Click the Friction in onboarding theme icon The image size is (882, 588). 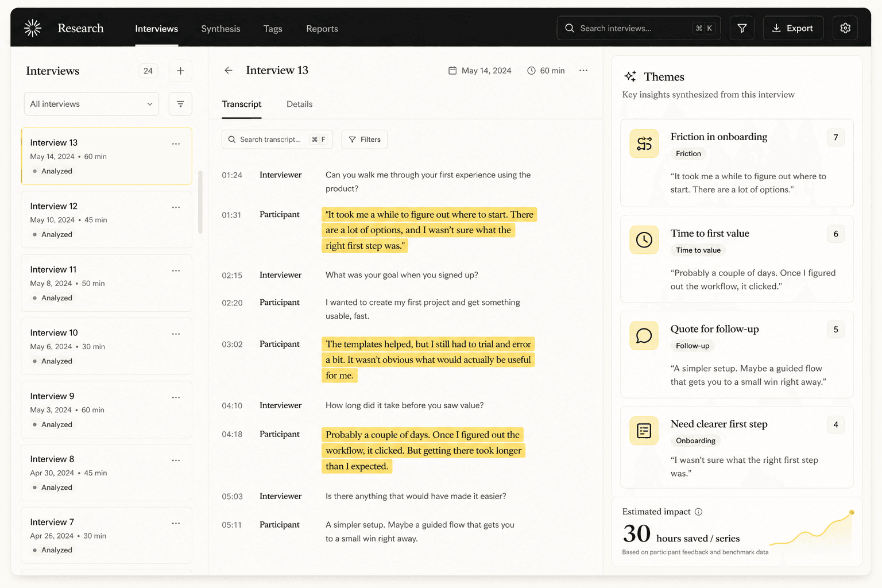[644, 144]
